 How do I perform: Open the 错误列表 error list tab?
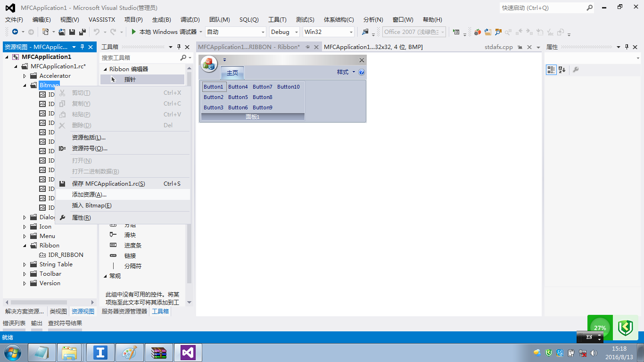14,323
